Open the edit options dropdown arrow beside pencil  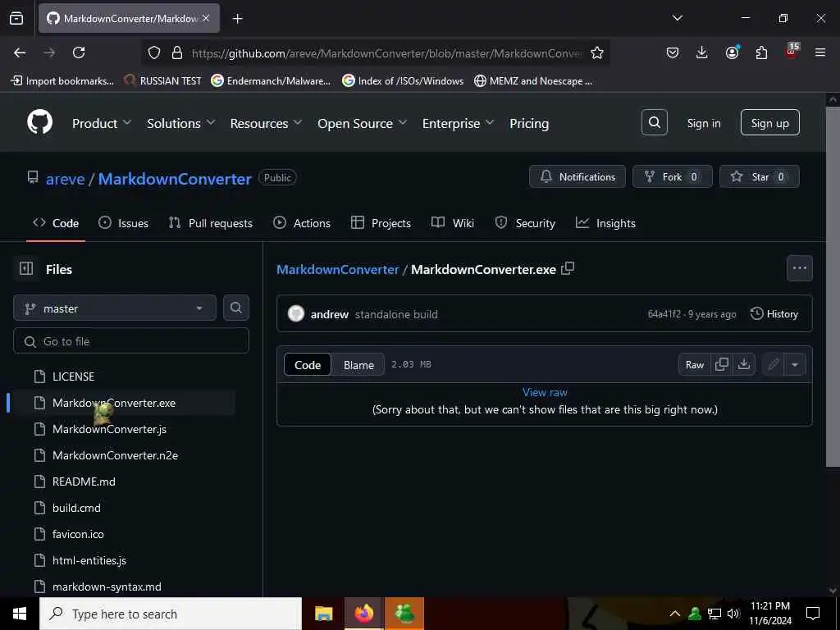pos(795,364)
